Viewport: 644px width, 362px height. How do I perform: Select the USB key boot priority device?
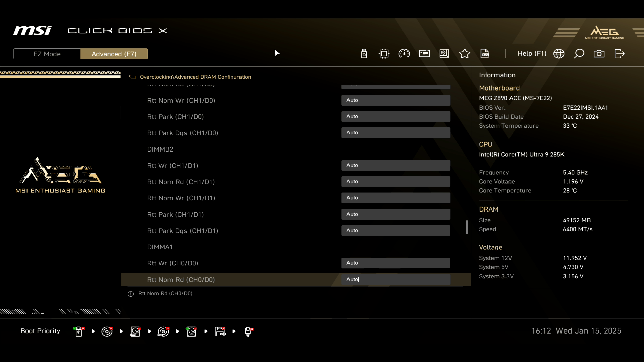pyautogui.click(x=79, y=331)
